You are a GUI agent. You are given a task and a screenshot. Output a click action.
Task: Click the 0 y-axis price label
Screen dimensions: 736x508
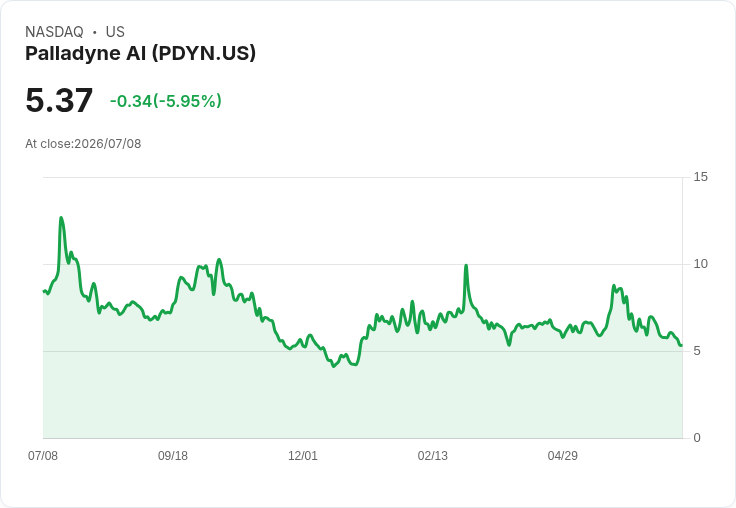[697, 438]
